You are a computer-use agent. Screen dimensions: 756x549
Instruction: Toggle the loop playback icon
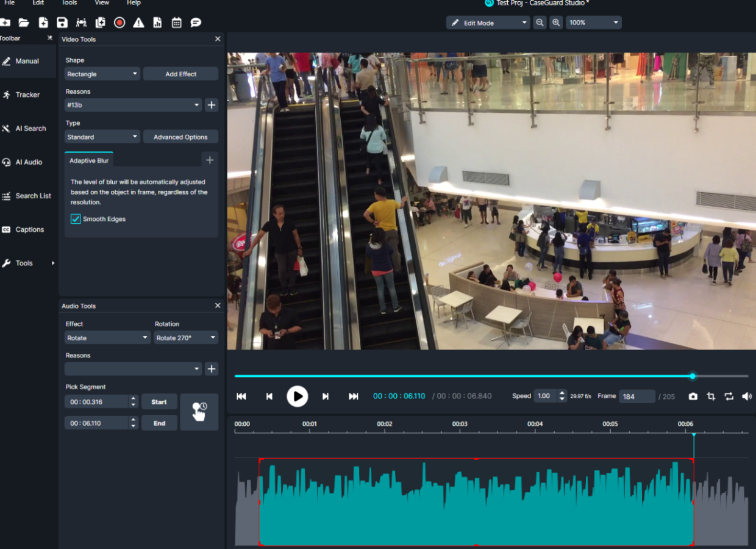pyautogui.click(x=729, y=396)
